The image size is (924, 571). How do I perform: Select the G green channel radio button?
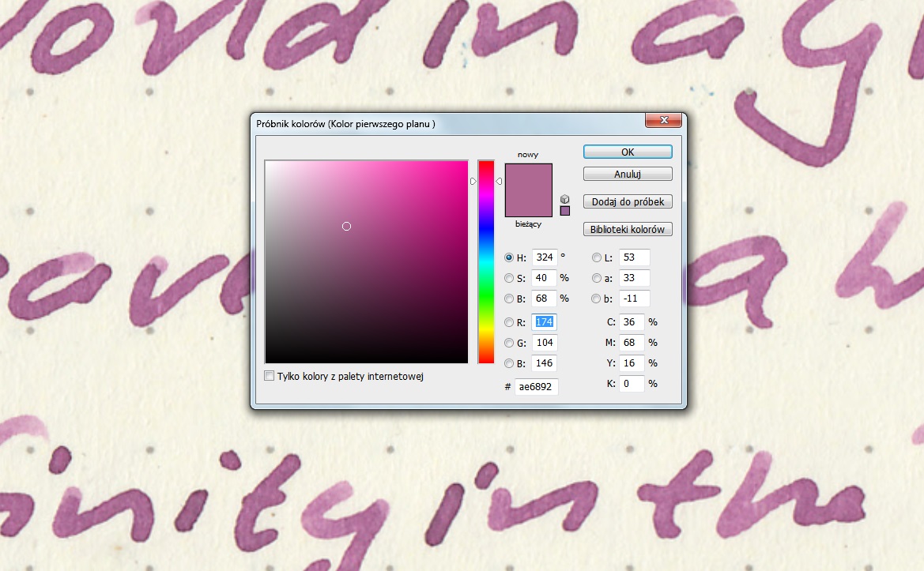click(510, 343)
